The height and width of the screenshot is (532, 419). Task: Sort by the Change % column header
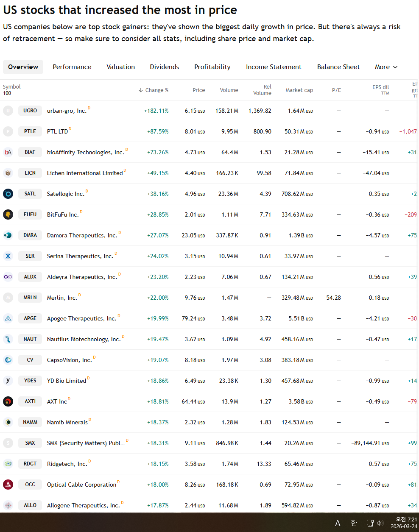[x=154, y=90]
